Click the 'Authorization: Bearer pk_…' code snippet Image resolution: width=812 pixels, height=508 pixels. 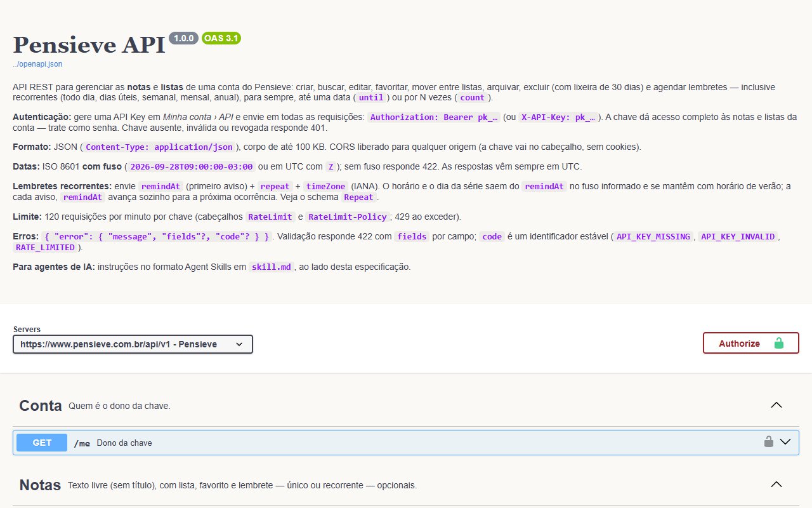(434, 117)
